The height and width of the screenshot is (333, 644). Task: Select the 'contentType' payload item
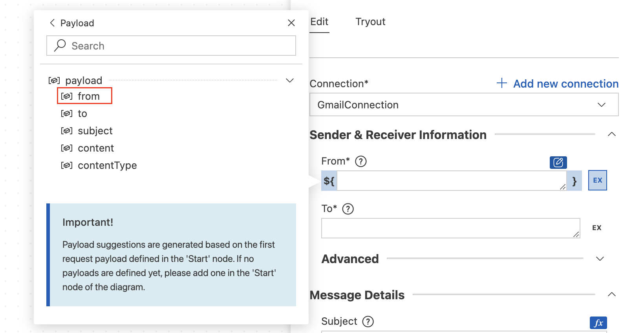(x=99, y=165)
